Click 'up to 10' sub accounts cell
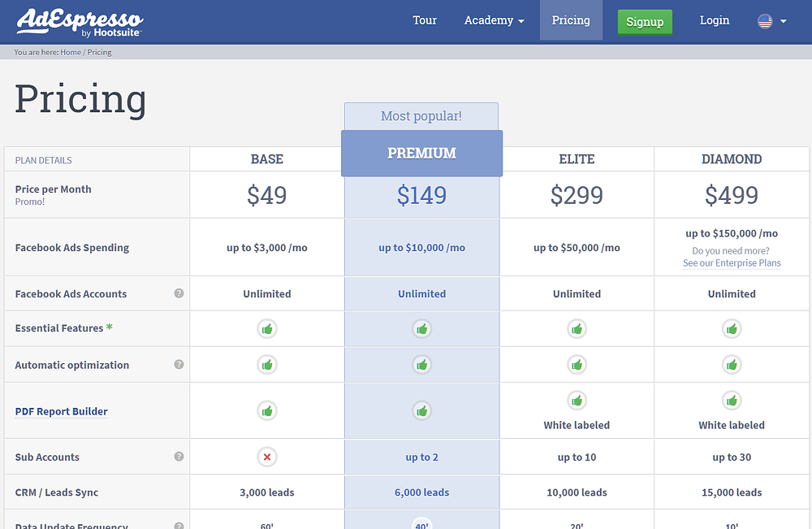812x529 pixels. pyautogui.click(x=577, y=457)
